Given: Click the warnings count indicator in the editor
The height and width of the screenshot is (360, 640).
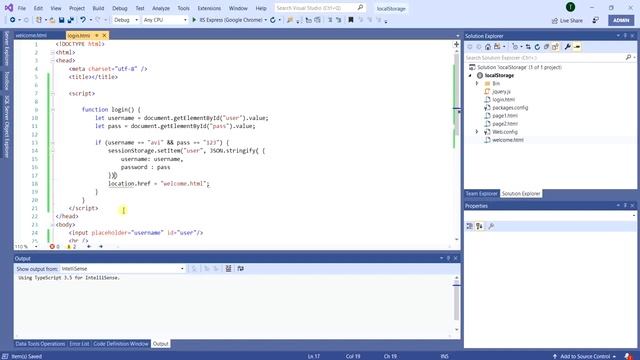Looking at the screenshot, I should (x=71, y=247).
